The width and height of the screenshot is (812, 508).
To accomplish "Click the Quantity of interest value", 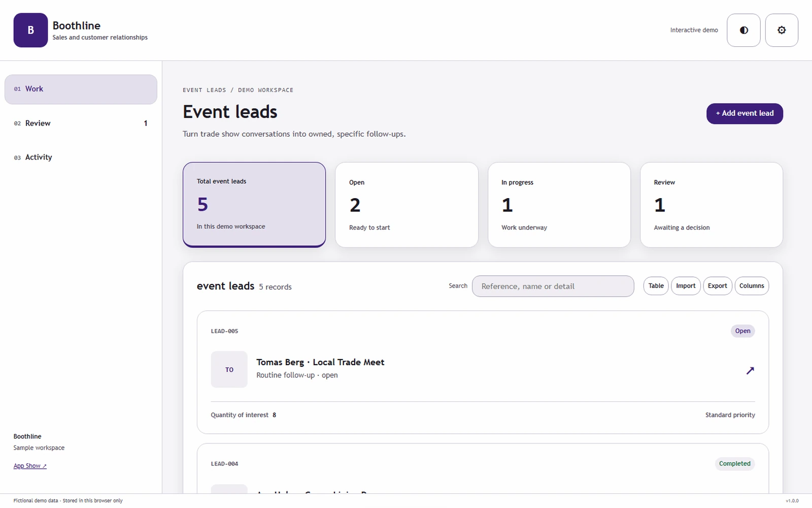I will (275, 415).
